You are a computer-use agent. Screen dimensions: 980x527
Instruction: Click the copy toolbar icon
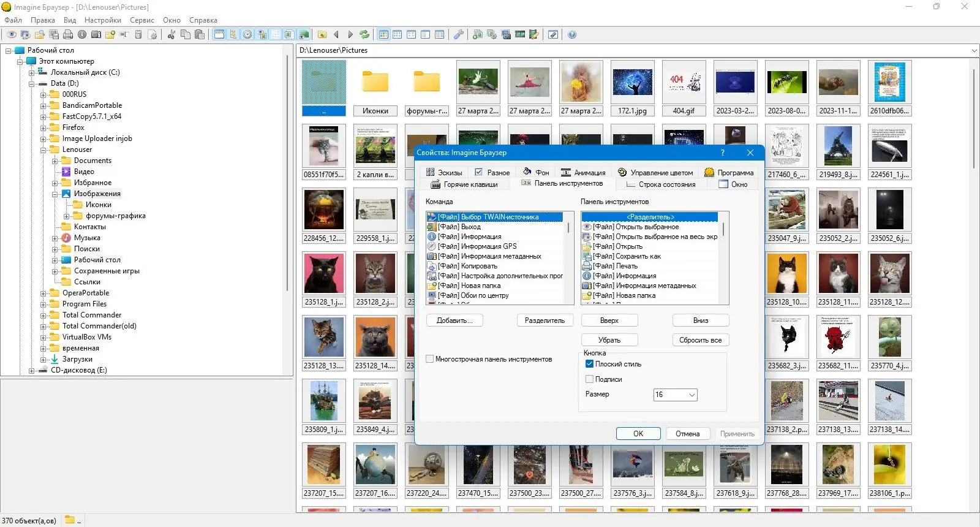(x=186, y=35)
